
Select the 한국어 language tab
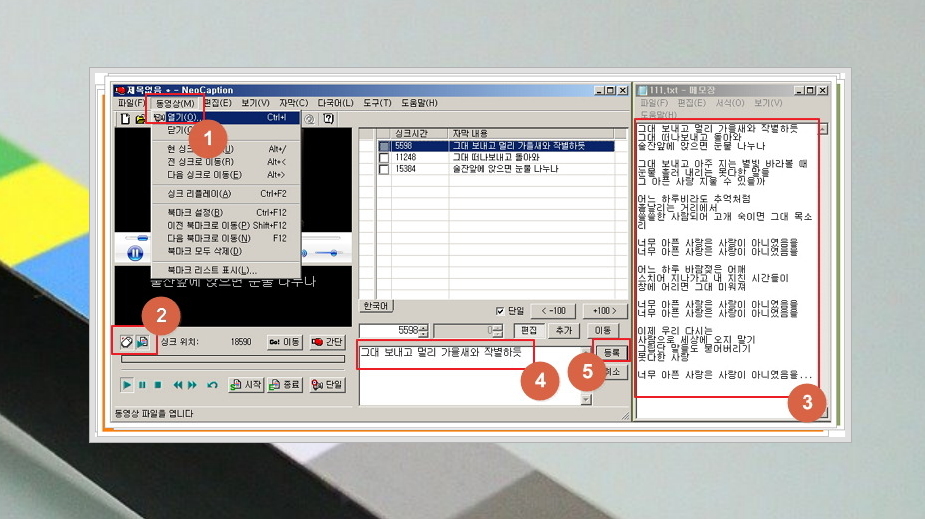click(x=376, y=306)
